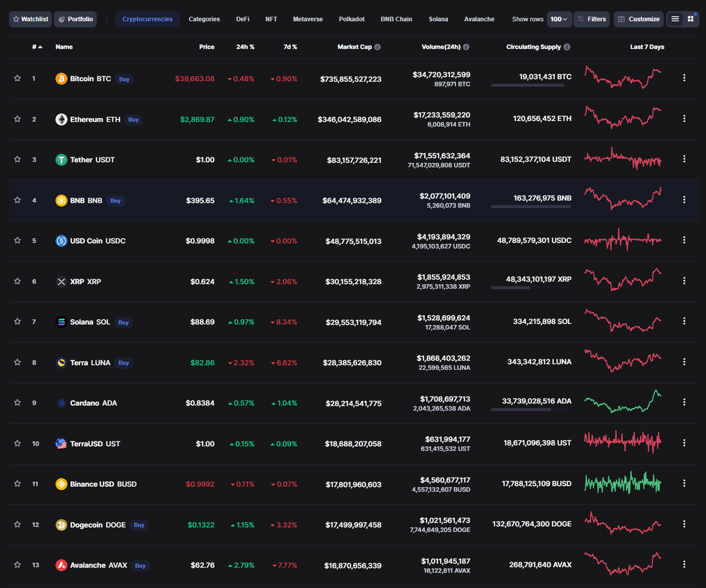
Task: Open Market Cap info tooltip icon
Action: [377, 47]
